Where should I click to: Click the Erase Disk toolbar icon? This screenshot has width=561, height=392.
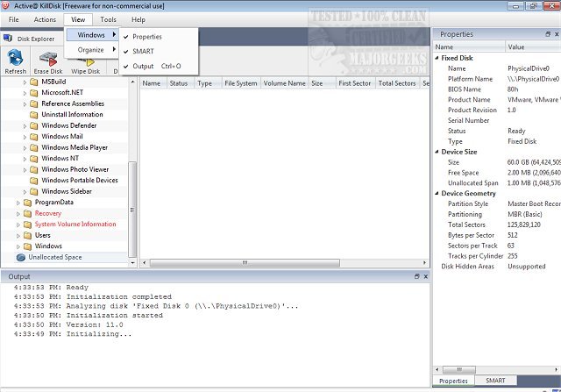pos(48,59)
